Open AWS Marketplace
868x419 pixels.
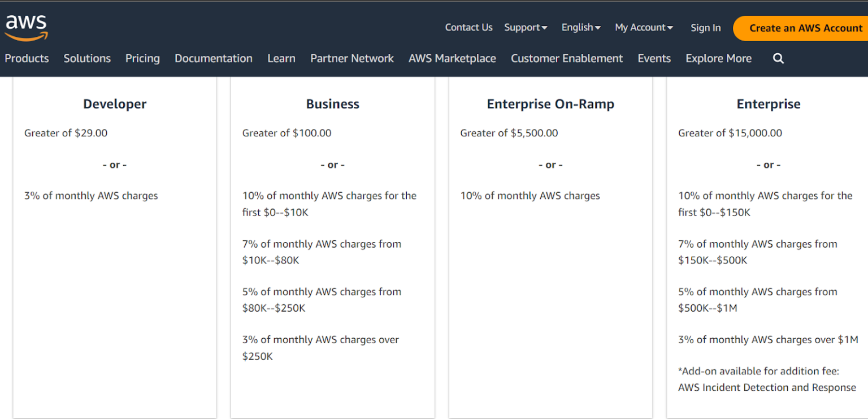(452, 58)
